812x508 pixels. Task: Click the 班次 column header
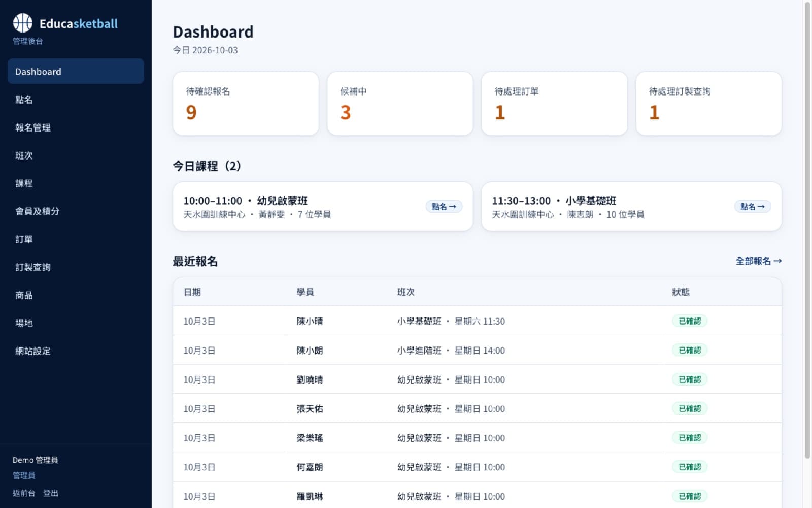point(405,292)
